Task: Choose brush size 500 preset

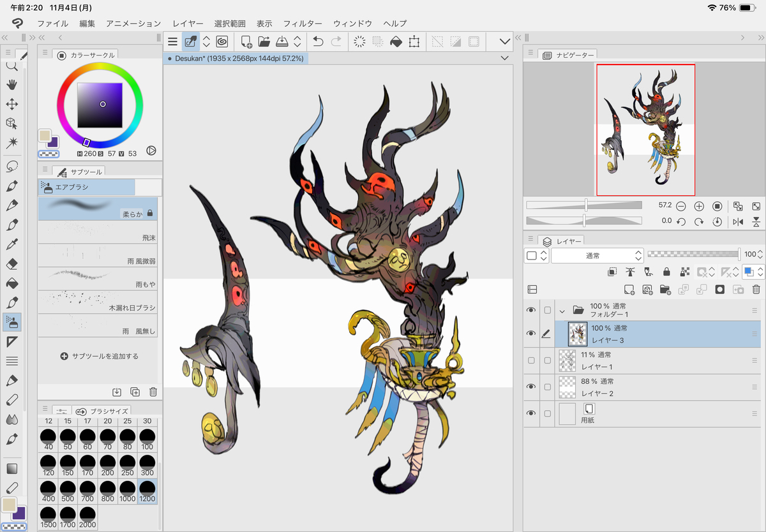Action: 68,491
